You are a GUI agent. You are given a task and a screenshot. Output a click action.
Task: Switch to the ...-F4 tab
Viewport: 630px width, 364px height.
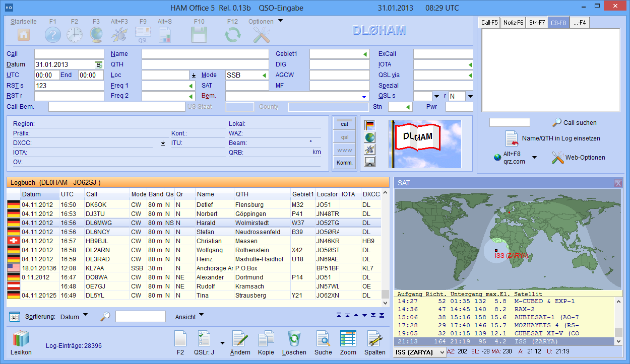coord(580,23)
